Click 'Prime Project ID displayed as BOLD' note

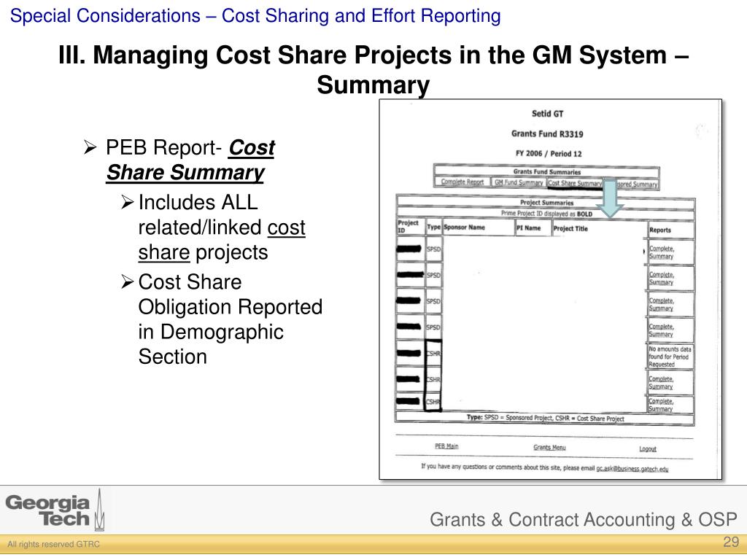546,214
